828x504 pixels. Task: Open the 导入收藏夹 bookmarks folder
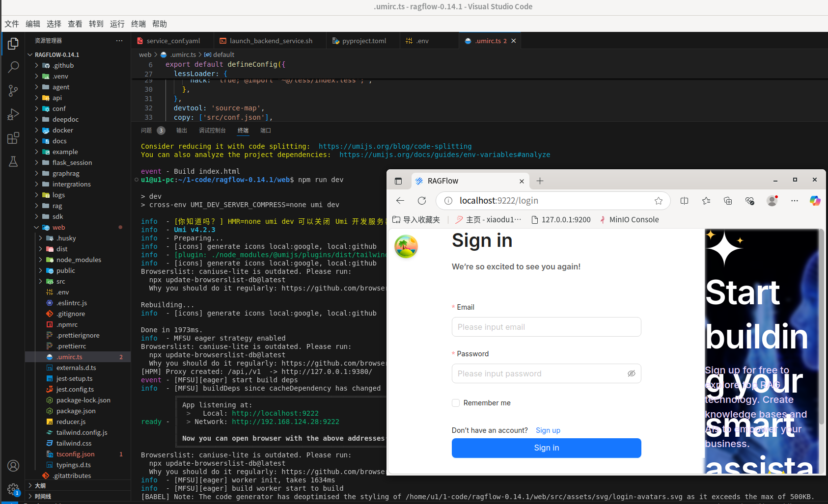tap(416, 220)
